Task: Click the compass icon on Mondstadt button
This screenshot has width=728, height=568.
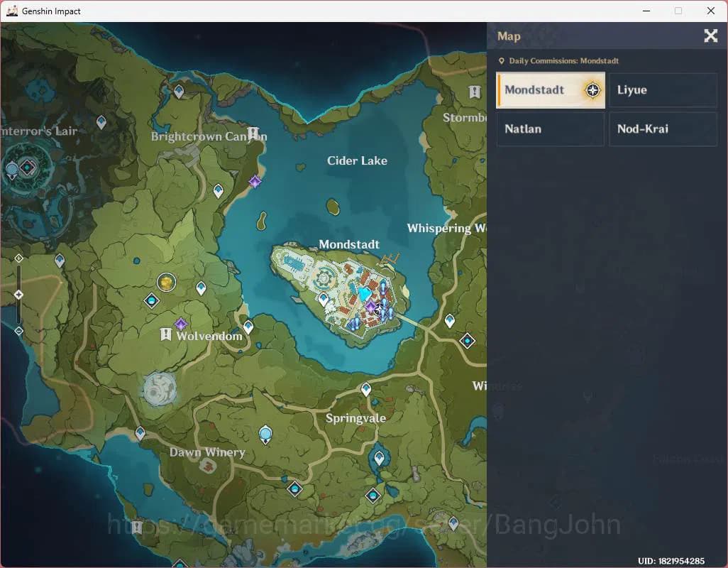Action: [x=592, y=90]
